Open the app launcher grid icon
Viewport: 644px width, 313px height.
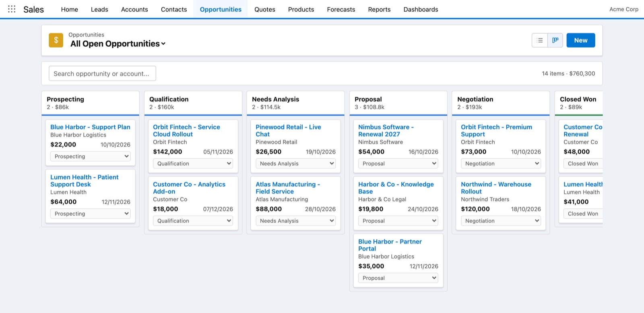click(12, 9)
